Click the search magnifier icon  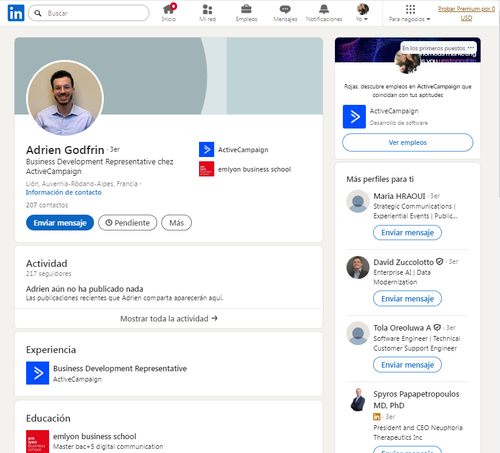pyautogui.click(x=38, y=13)
